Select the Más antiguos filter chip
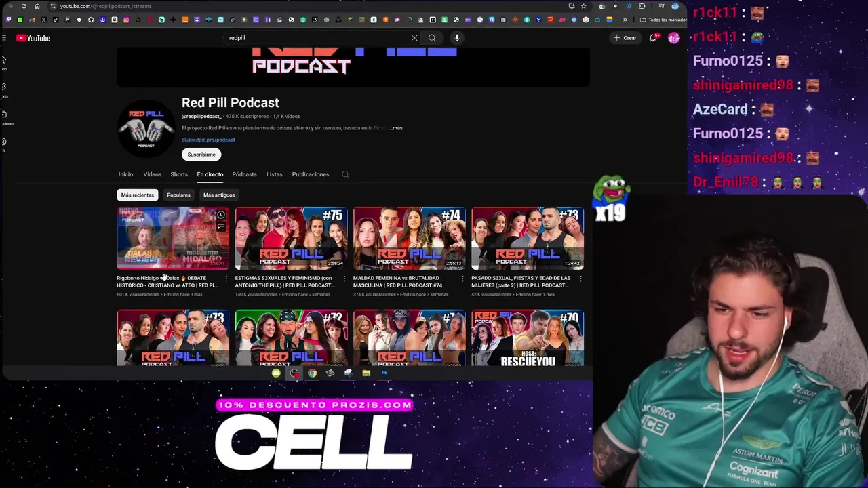 tap(219, 195)
